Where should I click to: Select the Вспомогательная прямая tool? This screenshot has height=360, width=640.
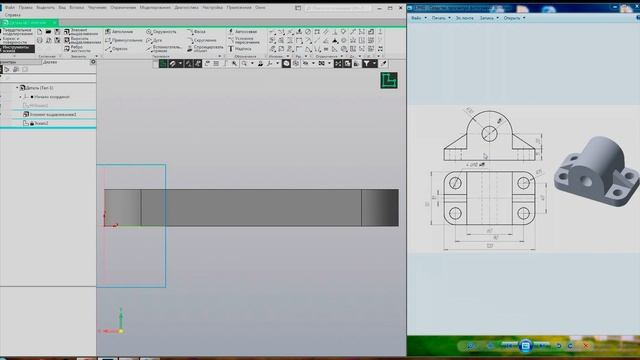click(x=164, y=49)
